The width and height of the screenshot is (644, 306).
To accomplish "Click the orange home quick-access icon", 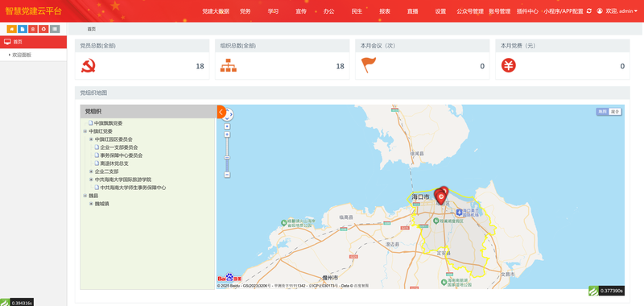I will [x=11, y=29].
